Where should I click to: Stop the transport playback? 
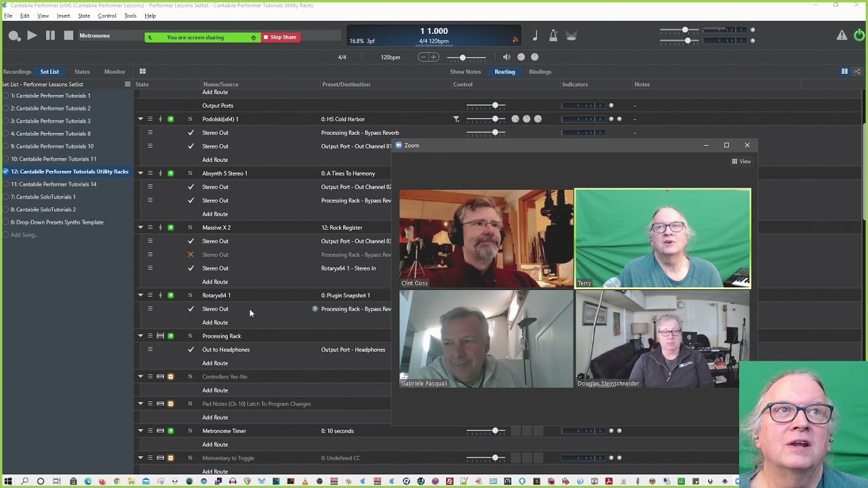click(x=68, y=35)
